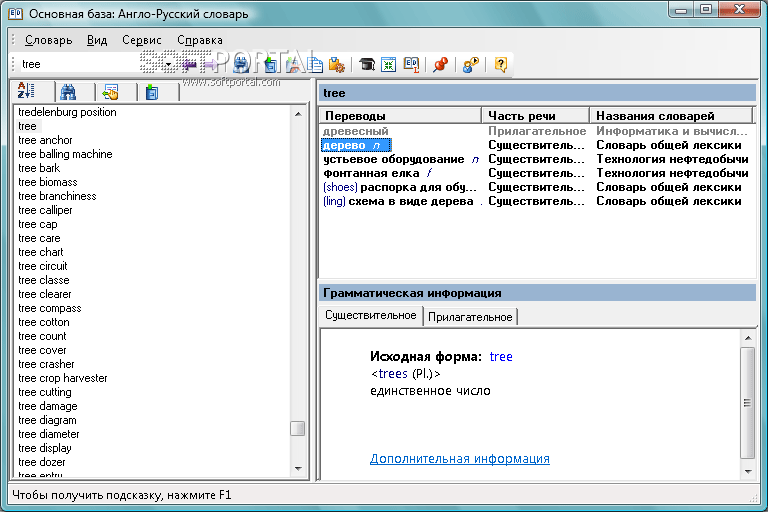Screen dimensions: 768x512
Task: Open settings via the gear-folder toolbar icon
Action: (336, 65)
